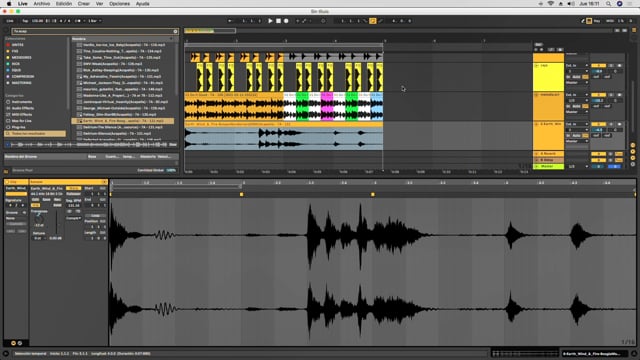Open the MIDI Effects browser category
This screenshot has width=640, height=360.
pos(22,115)
